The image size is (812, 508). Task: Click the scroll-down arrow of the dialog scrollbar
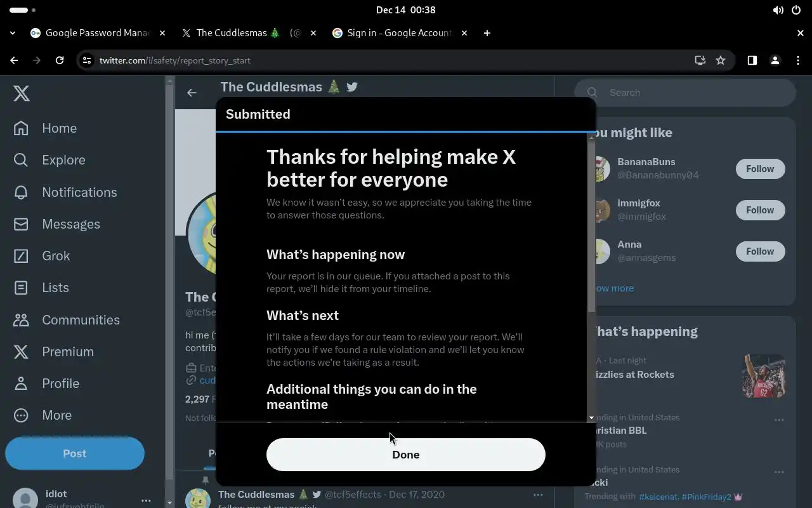point(591,418)
